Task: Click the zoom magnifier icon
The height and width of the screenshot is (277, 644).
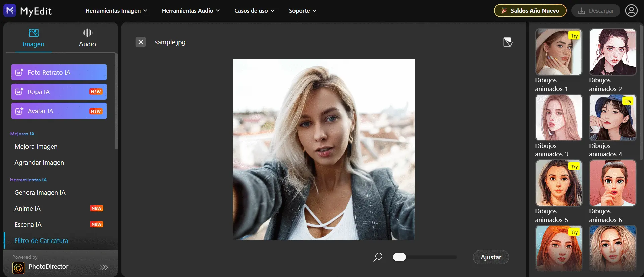Action: [378, 257]
